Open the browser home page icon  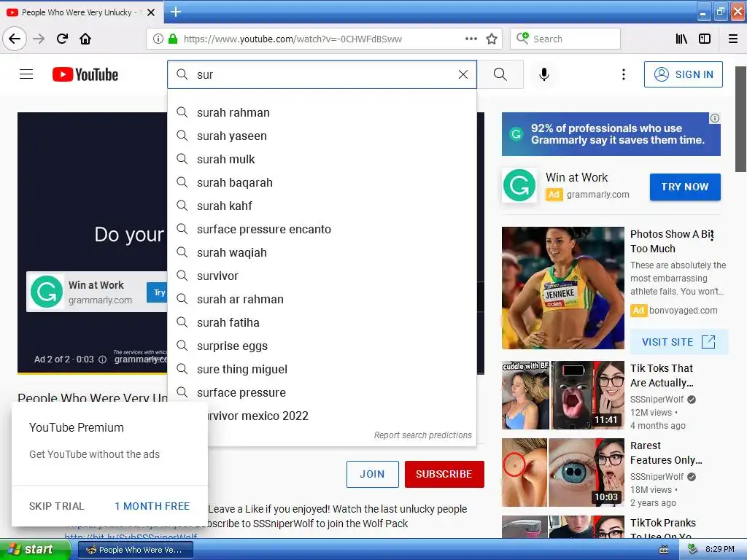[x=85, y=39]
